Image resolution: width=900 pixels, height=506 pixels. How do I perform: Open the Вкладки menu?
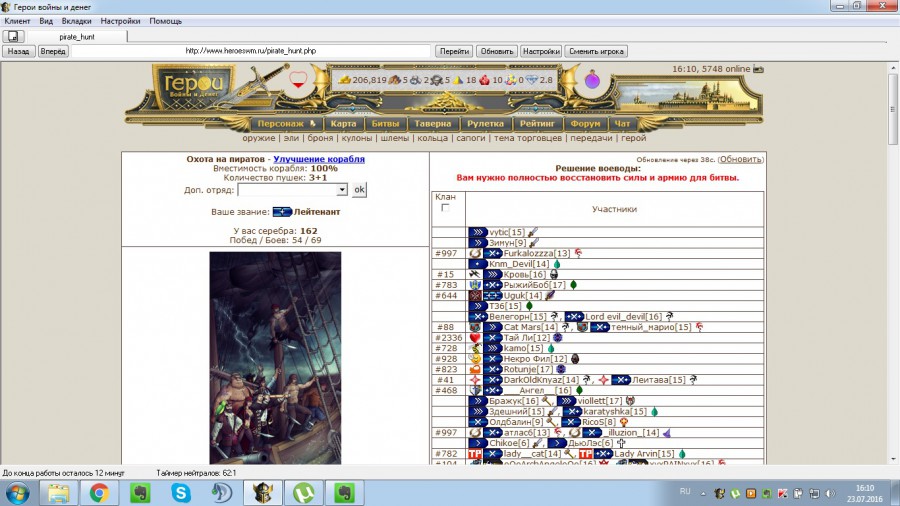click(x=76, y=21)
